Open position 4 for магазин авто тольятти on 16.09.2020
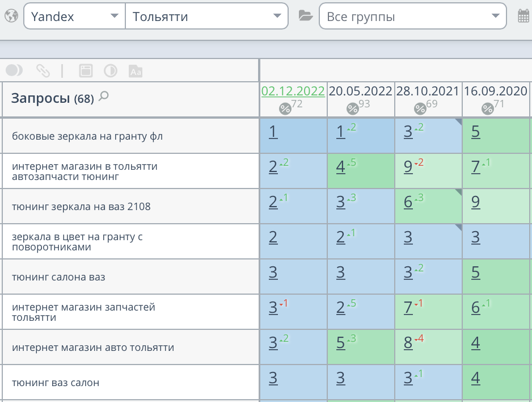Image resolution: width=532 pixels, height=402 pixels. click(476, 344)
